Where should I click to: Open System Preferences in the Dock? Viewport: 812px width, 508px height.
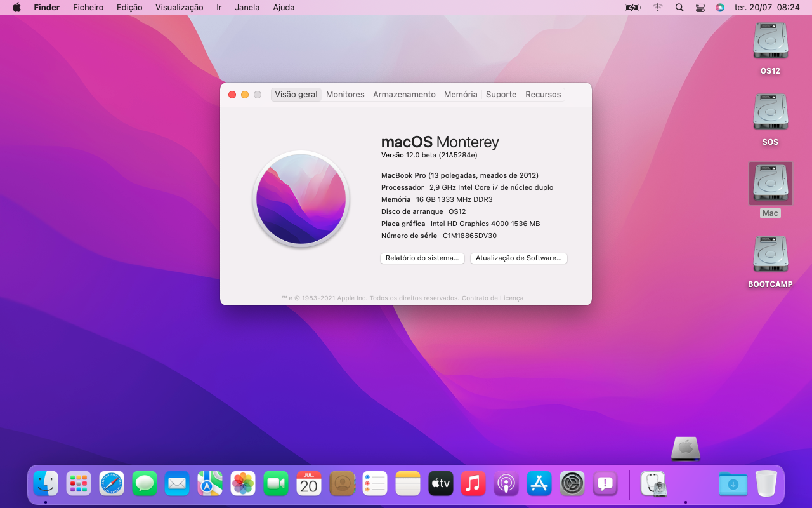click(x=572, y=483)
